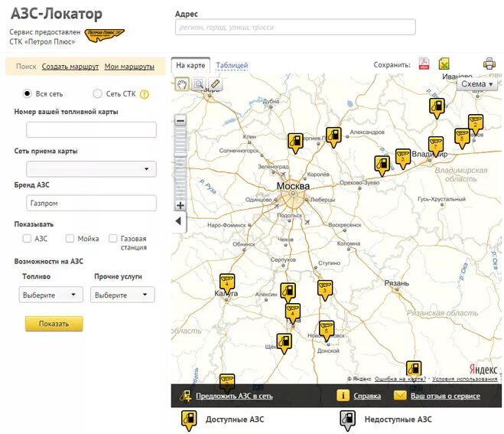Click the cluster marker numbered 3 below Ступино
504x434 pixels.
[x=325, y=290]
